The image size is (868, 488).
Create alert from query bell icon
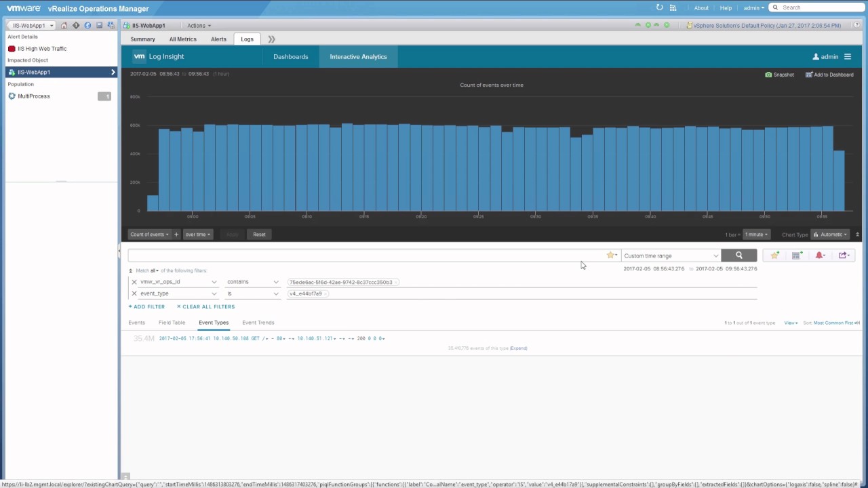click(x=819, y=256)
